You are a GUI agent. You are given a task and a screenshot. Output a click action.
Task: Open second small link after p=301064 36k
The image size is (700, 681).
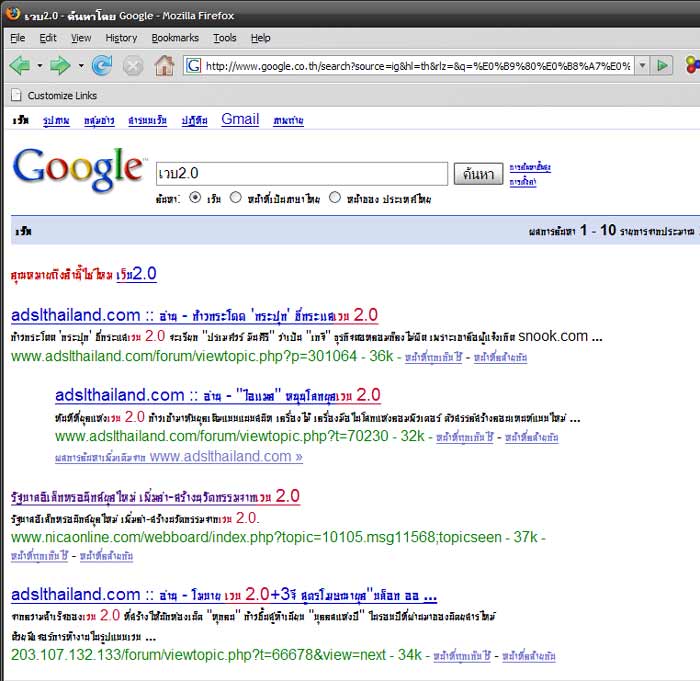click(x=500, y=357)
